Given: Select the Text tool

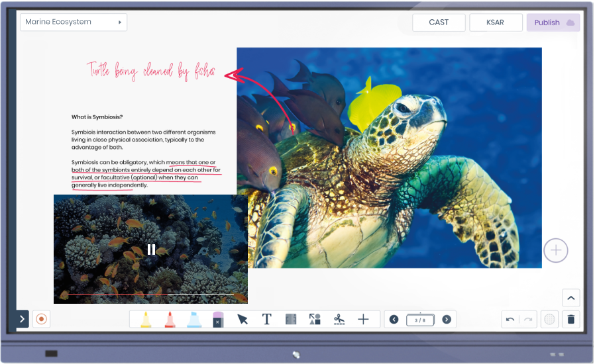Looking at the screenshot, I should tap(266, 320).
